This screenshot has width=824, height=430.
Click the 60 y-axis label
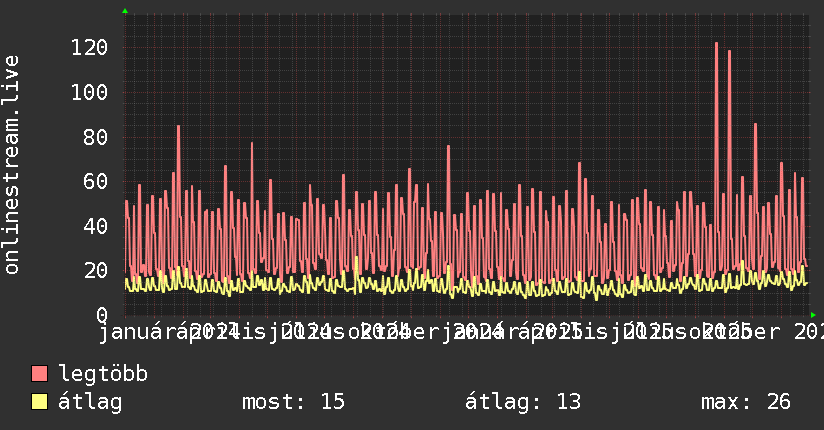[96, 182]
